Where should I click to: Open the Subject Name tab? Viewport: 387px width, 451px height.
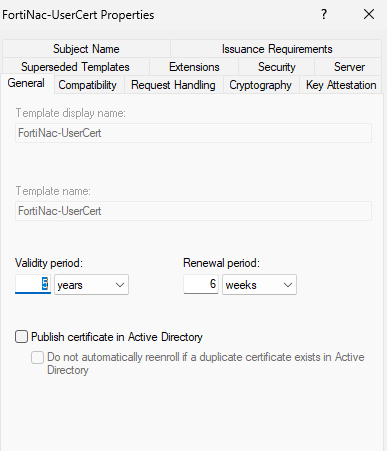click(x=86, y=49)
